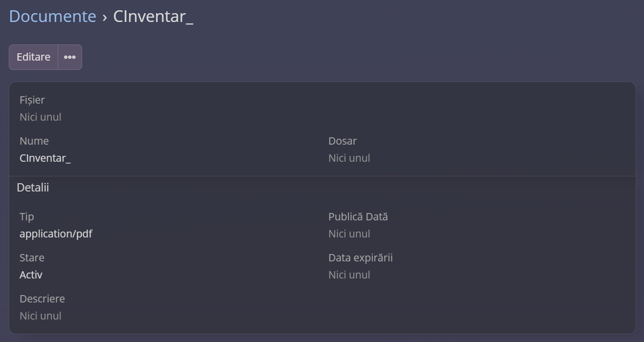This screenshot has height=342, width=644.
Task: Select the Fișier field label
Action: coord(32,100)
